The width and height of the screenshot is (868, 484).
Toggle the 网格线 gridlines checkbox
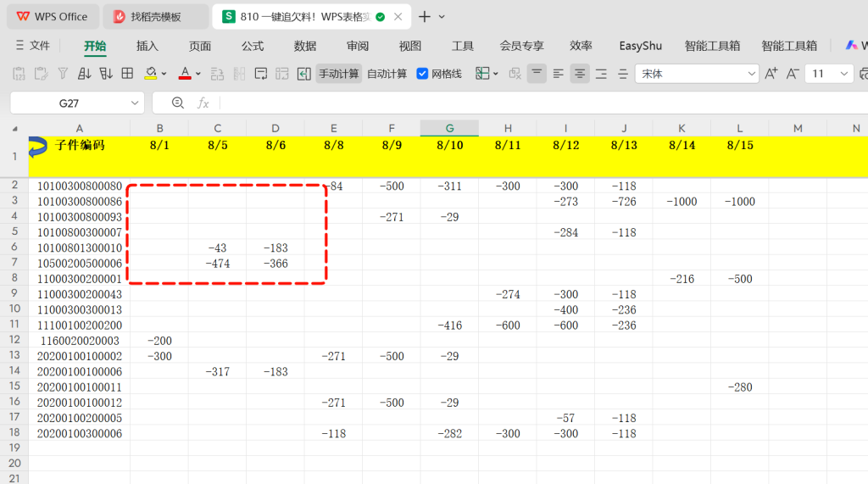pyautogui.click(x=422, y=74)
